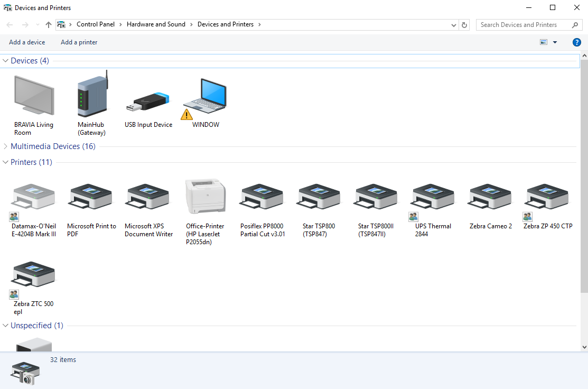Click the search magnifier icon
Viewport: 588px width, 389px height.
coord(575,25)
